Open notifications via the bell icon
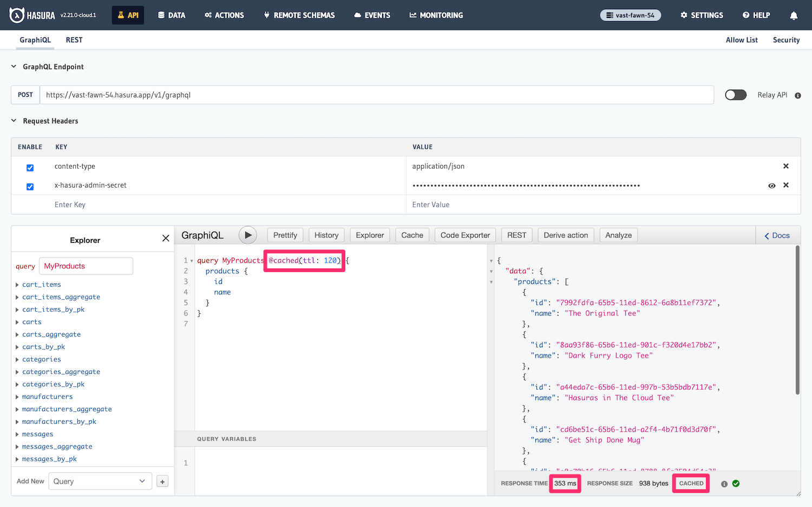This screenshot has width=812, height=507. tap(794, 16)
